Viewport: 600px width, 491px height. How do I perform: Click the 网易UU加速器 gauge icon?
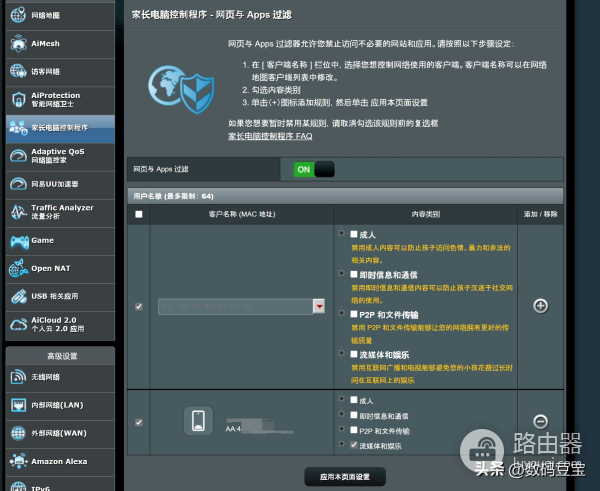[18, 184]
